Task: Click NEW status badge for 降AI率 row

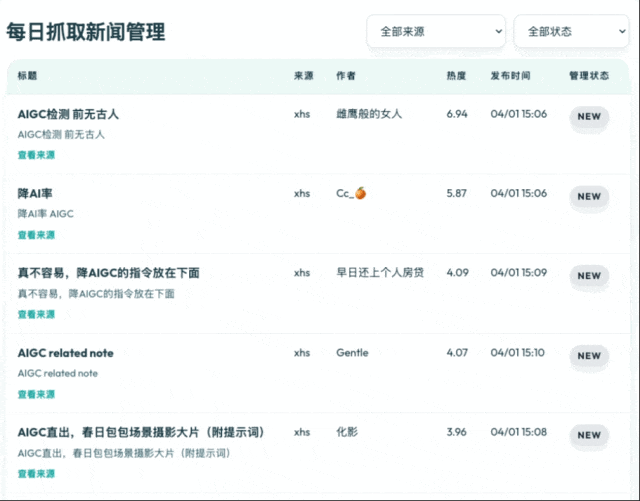Action: pos(589,196)
